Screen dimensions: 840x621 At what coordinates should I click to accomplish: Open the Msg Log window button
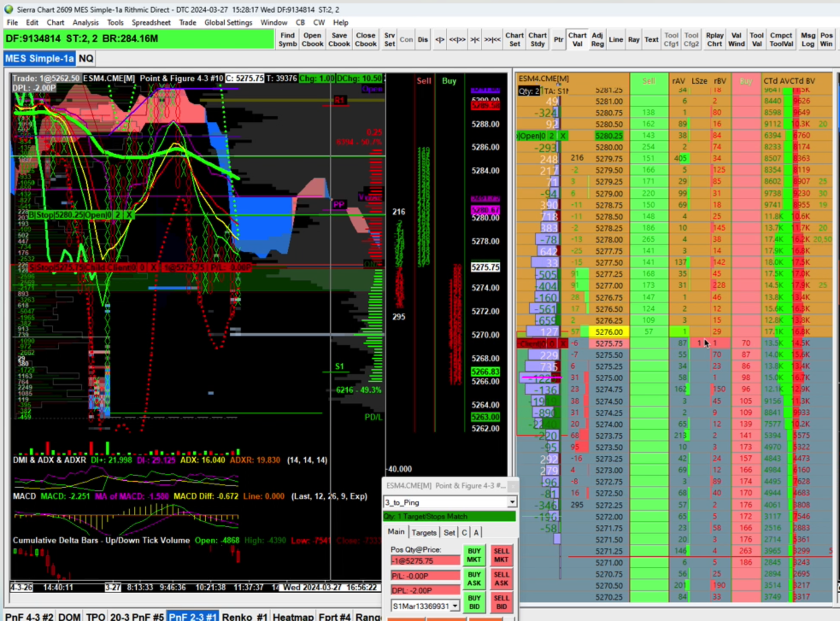point(808,39)
